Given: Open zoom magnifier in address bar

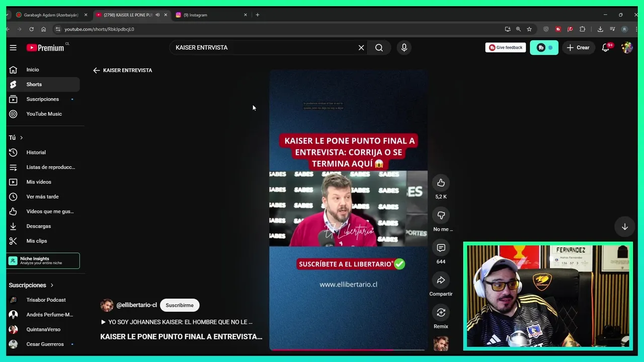Looking at the screenshot, I should tap(518, 29).
